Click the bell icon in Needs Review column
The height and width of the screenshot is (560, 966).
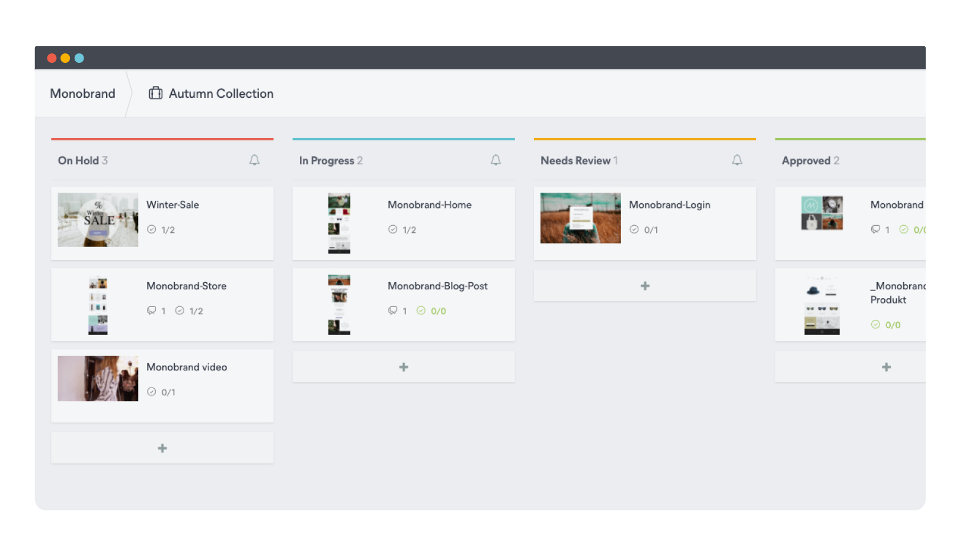(737, 160)
